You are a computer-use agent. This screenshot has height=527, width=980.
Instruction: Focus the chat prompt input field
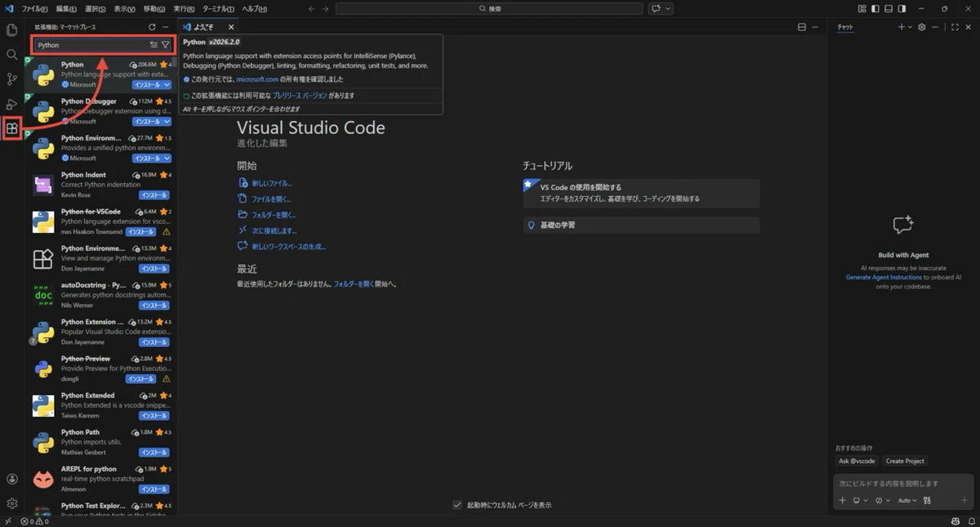[902, 483]
